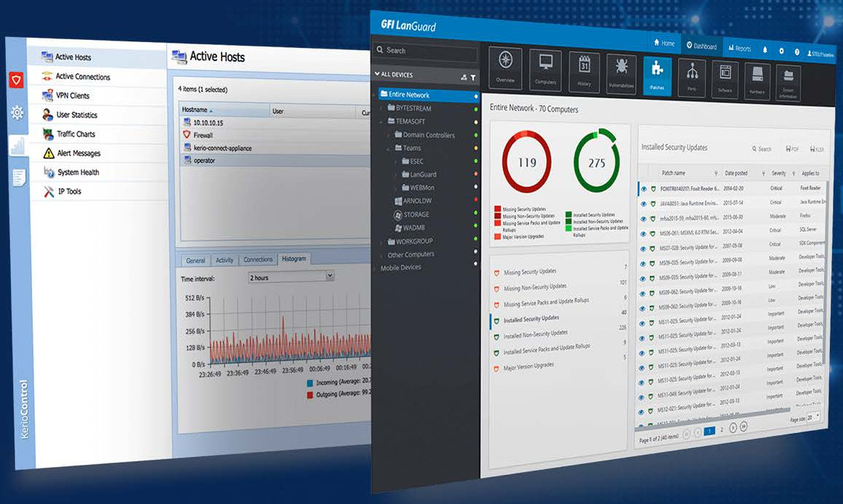Export Installed Security Updates to XLSX
The height and width of the screenshot is (504, 843).
pyautogui.click(x=816, y=150)
